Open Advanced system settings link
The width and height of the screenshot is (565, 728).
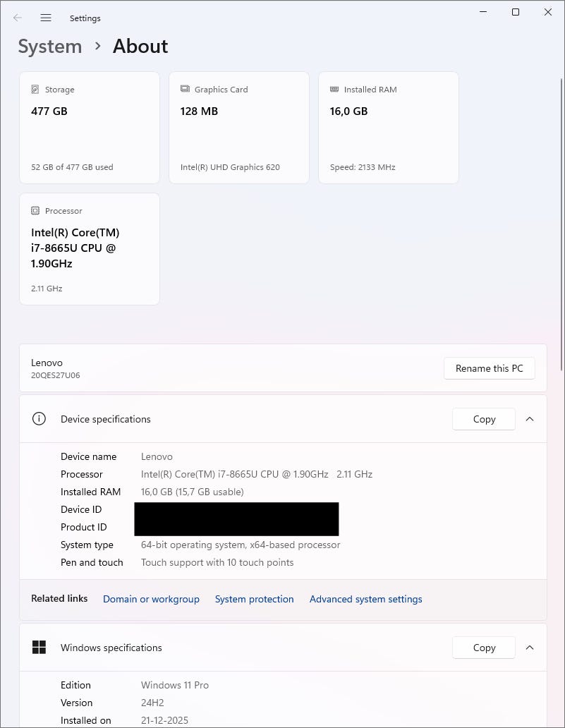tap(365, 599)
